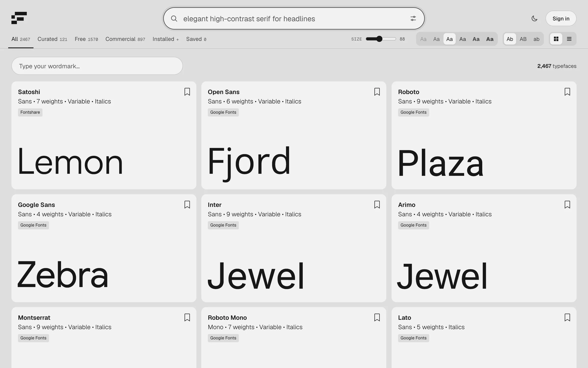Open the Curated 121 tab
This screenshot has width=588, height=368.
[52, 39]
